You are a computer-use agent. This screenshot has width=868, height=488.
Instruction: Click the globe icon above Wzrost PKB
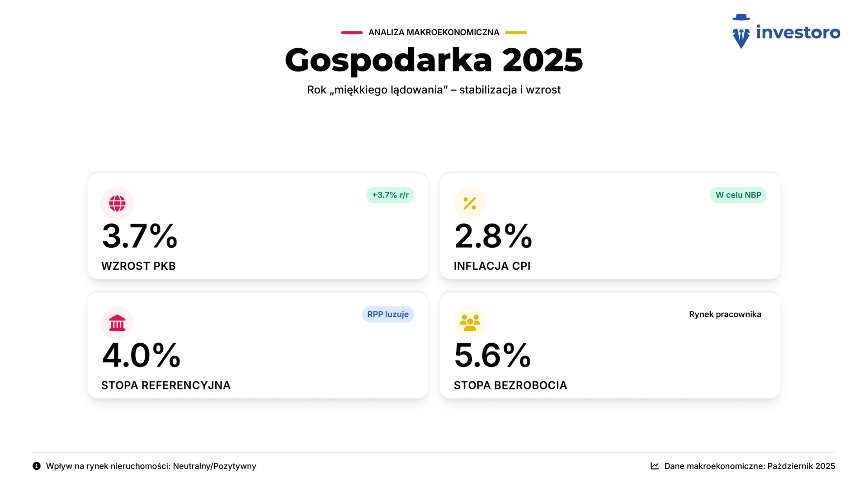pos(117,203)
